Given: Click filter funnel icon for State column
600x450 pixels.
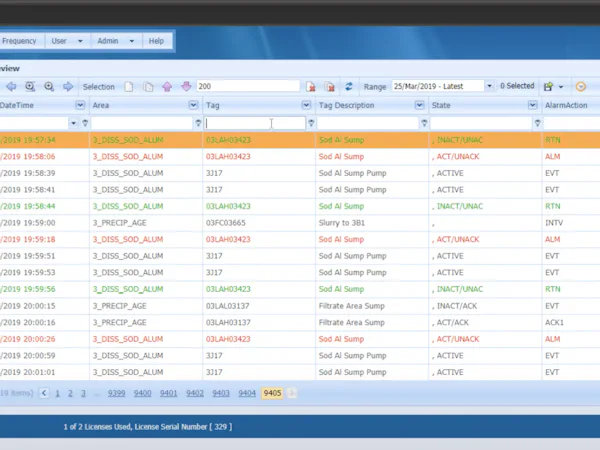Looking at the screenshot, I should [x=537, y=123].
